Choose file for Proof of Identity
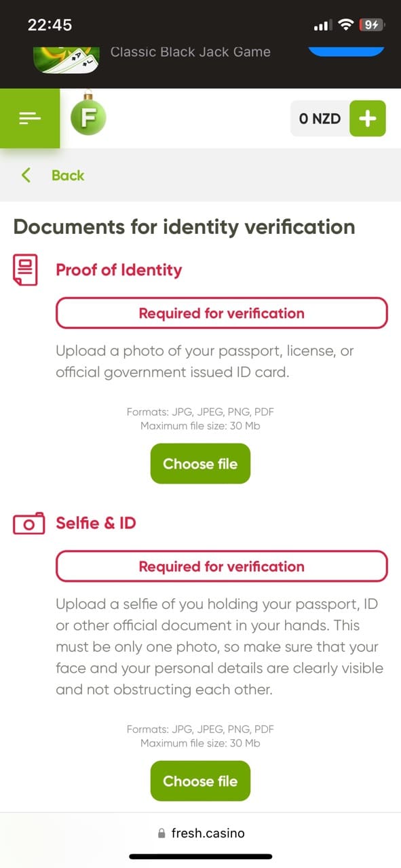This screenshot has width=401, height=868. click(200, 464)
